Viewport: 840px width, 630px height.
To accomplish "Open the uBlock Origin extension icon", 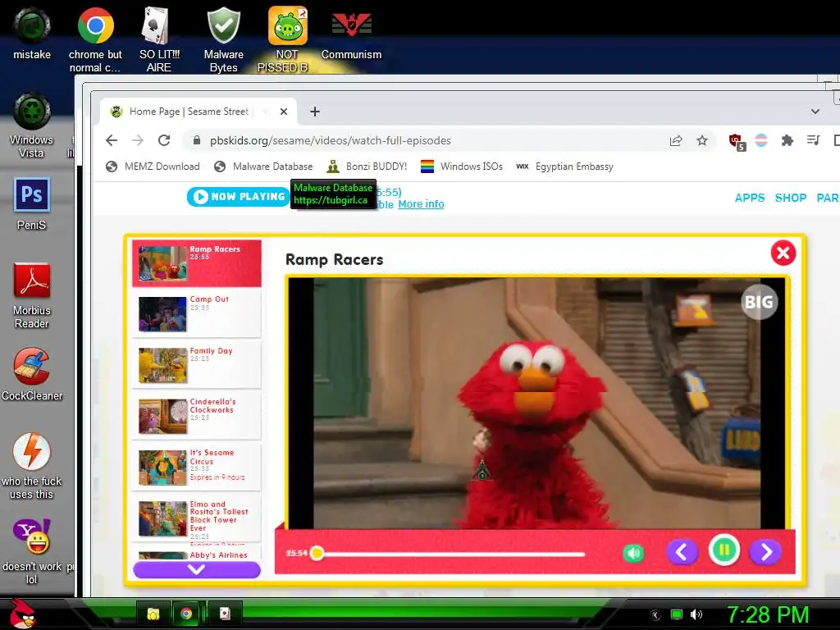I will [737, 141].
